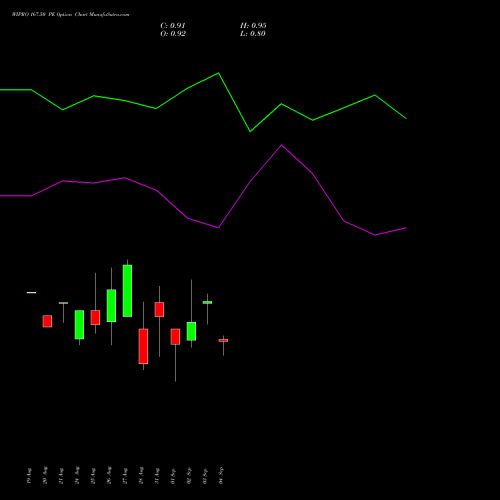Click the green dash candle above 19 Aug
The image size is (500, 500).
(31, 292)
